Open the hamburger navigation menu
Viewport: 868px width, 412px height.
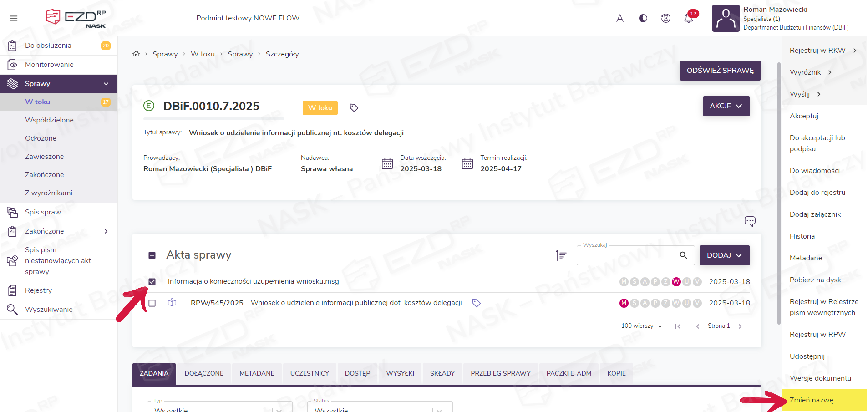click(14, 18)
